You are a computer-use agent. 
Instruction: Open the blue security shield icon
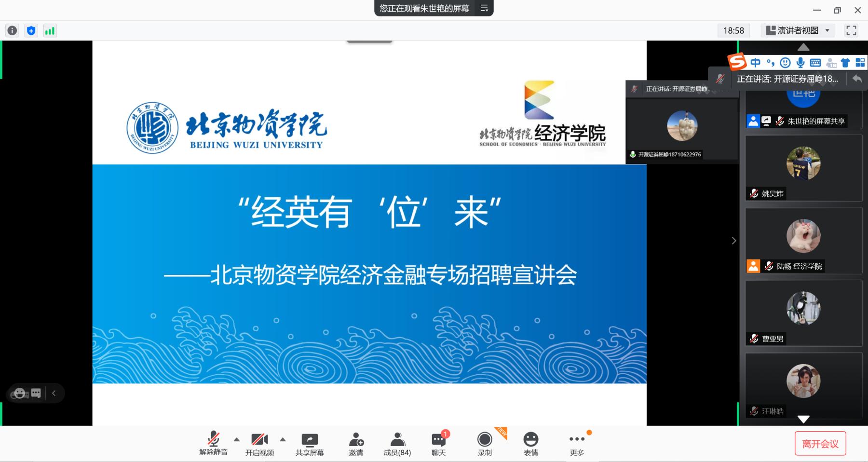[x=31, y=31]
